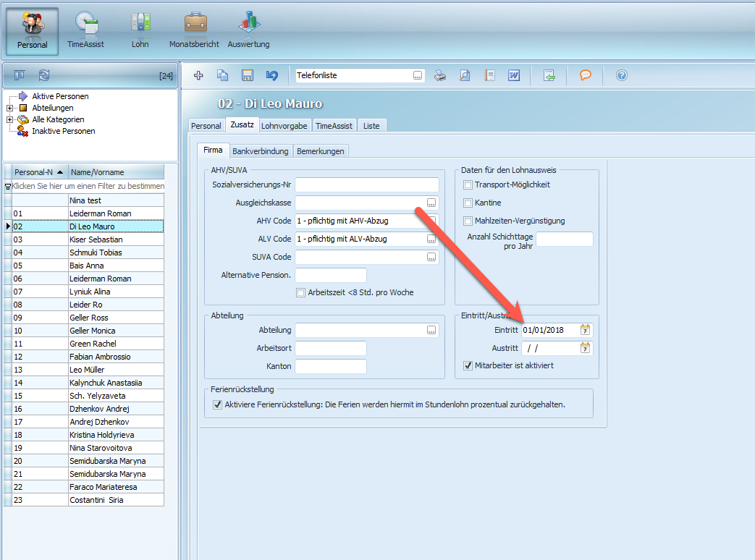Switch to the Lohnvorgabe tab
This screenshot has width=755, height=560.
284,126
